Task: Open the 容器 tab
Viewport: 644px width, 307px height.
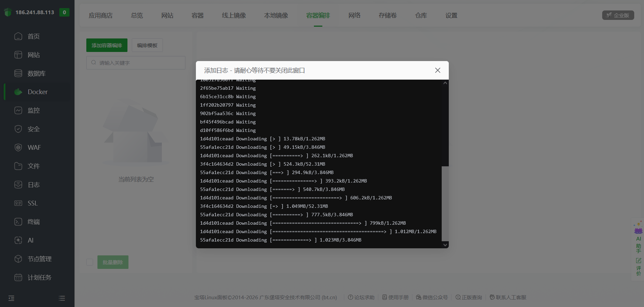Action: click(198, 16)
